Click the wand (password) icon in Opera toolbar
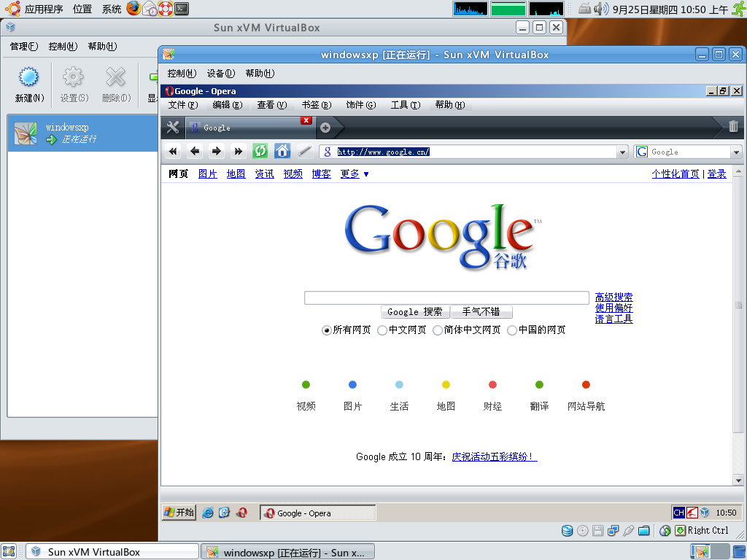This screenshot has height=560, width=747. click(x=304, y=152)
